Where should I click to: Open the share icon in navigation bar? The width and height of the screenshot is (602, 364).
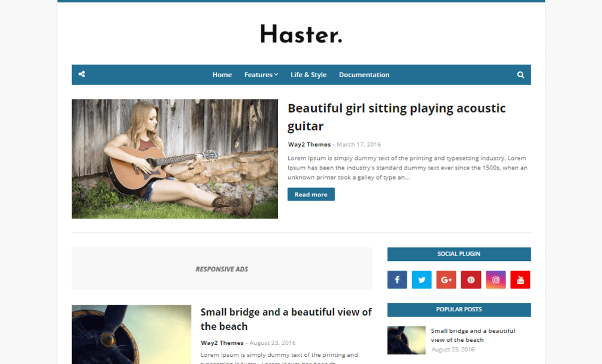(82, 74)
